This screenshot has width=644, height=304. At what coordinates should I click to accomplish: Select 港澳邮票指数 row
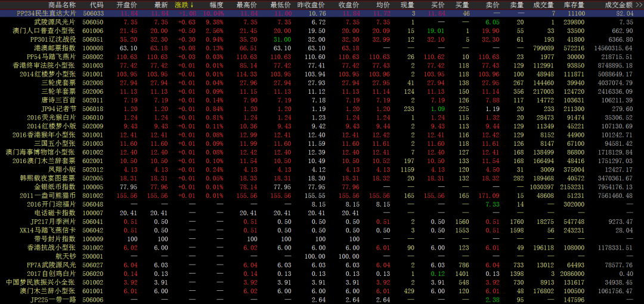click(x=322, y=48)
